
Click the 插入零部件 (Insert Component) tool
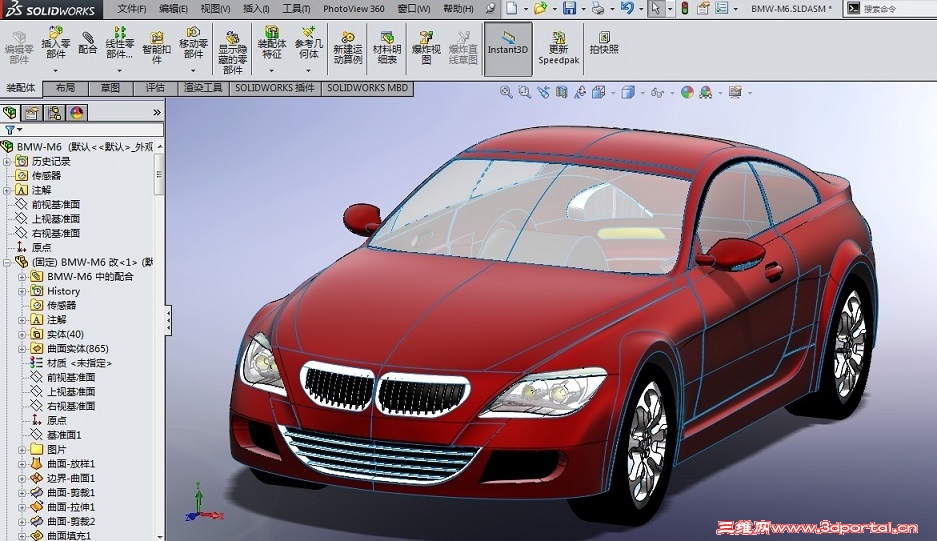coord(56,43)
